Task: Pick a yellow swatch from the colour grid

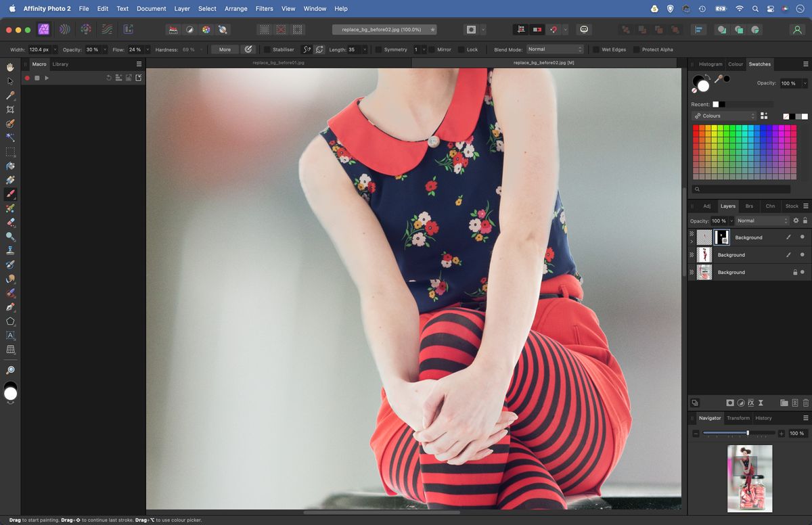Action: click(714, 128)
